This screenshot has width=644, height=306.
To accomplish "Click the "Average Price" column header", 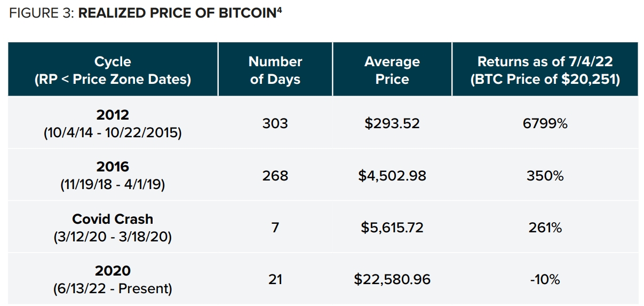I will tap(392, 70).
